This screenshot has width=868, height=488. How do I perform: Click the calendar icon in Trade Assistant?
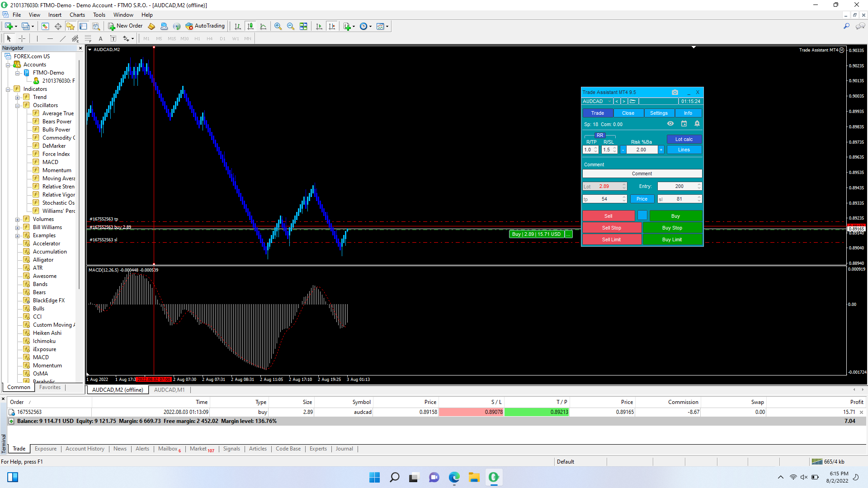[x=684, y=124]
